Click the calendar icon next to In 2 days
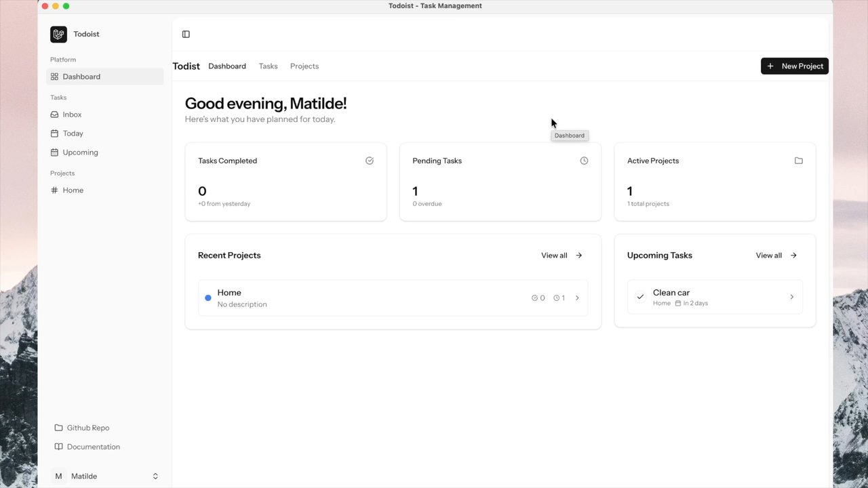Viewport: 868px width, 488px height. point(678,304)
